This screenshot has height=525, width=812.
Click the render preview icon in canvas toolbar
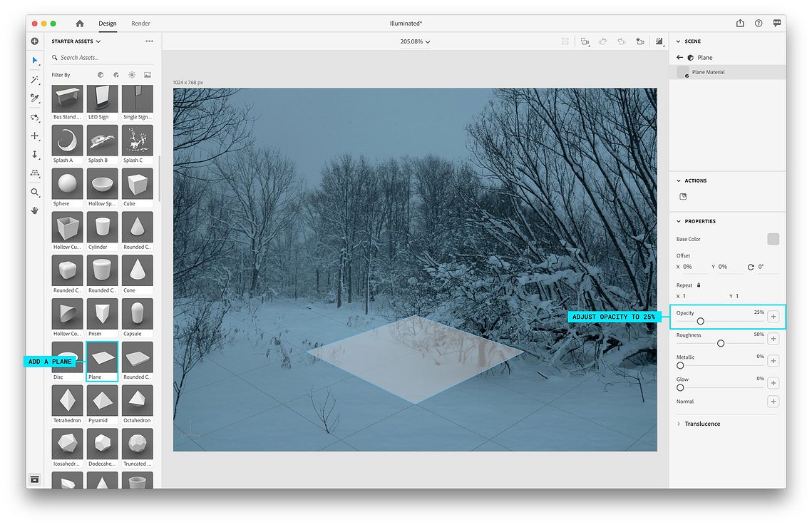[659, 41]
